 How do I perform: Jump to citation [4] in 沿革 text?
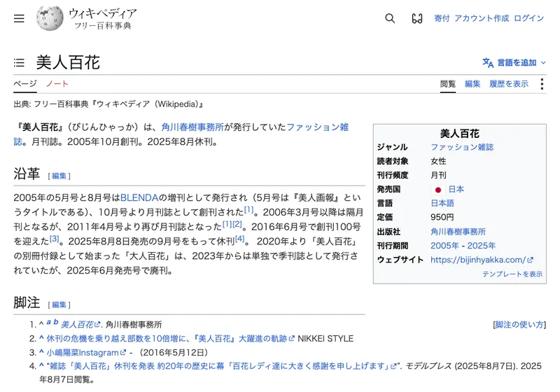[239, 239]
